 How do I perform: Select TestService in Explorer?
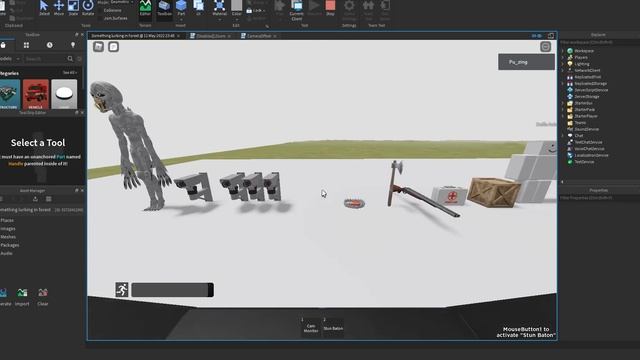584,162
